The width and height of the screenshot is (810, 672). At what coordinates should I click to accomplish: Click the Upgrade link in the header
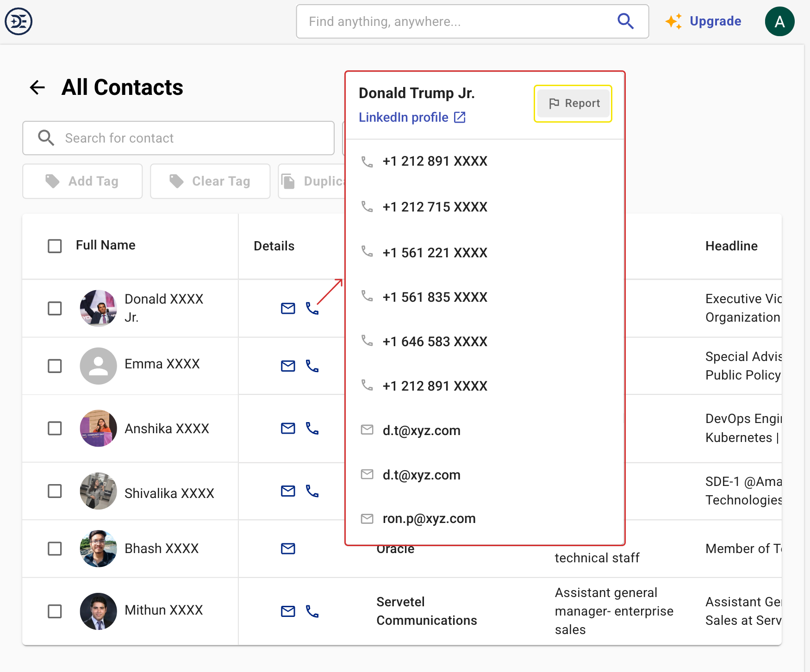coord(715,21)
